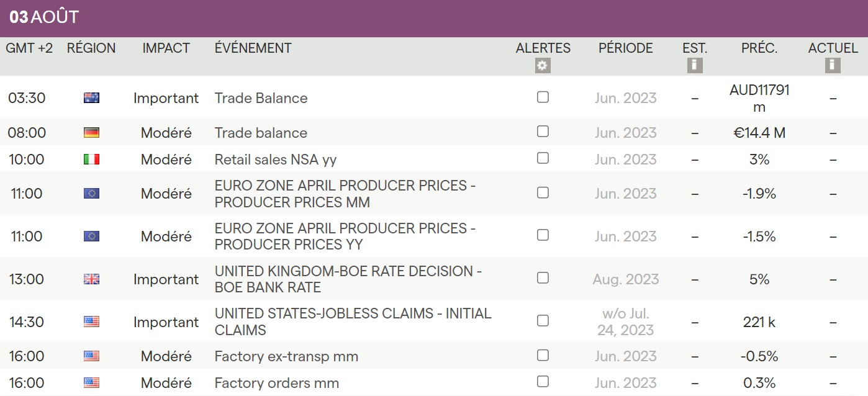868x396 pixels.
Task: Click the German flag icon
Action: click(x=91, y=133)
